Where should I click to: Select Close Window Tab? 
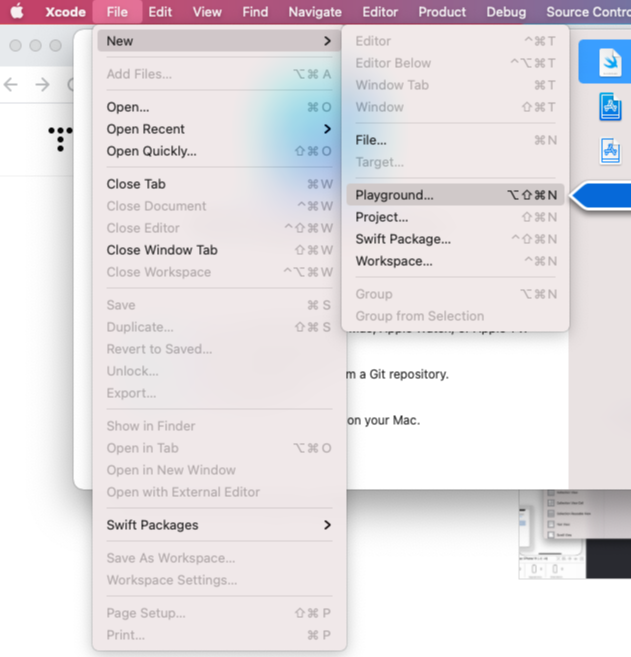[x=219, y=250]
